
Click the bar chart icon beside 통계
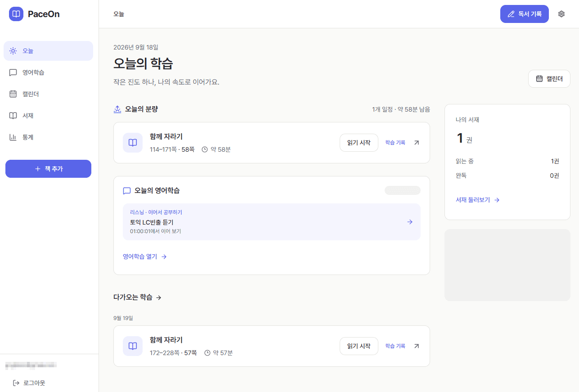click(13, 137)
